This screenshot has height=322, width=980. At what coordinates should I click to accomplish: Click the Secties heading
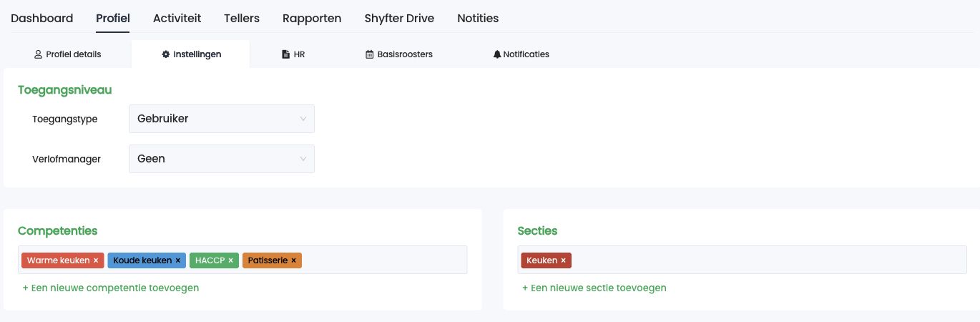(x=537, y=230)
